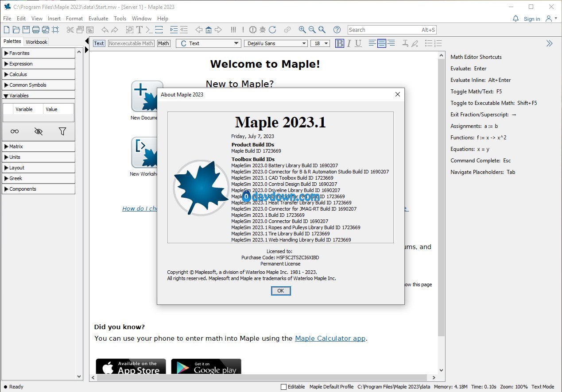
Task: Click the Home page toolbar icon
Action: (208, 30)
